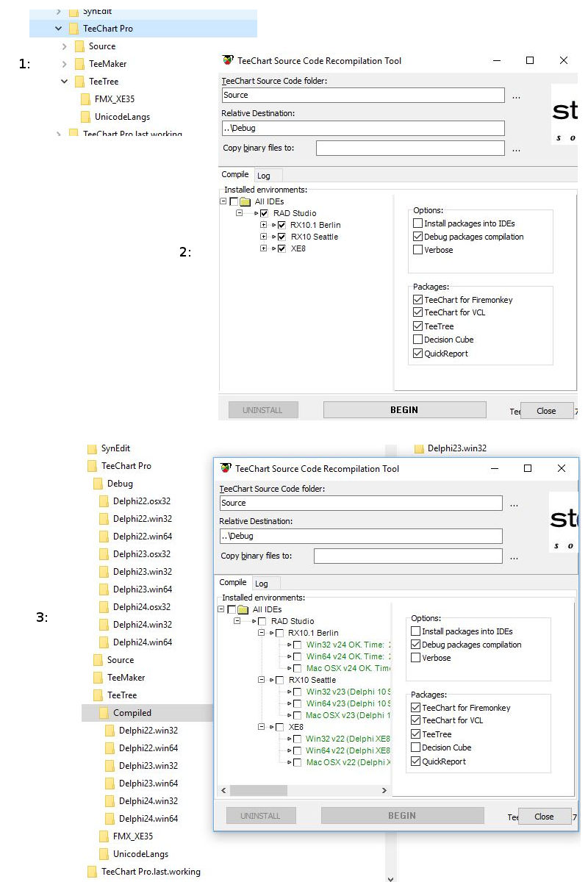The image size is (588, 882).
Task: Click the Relative Destination field in the compile-results dialog
Action: coord(361,536)
